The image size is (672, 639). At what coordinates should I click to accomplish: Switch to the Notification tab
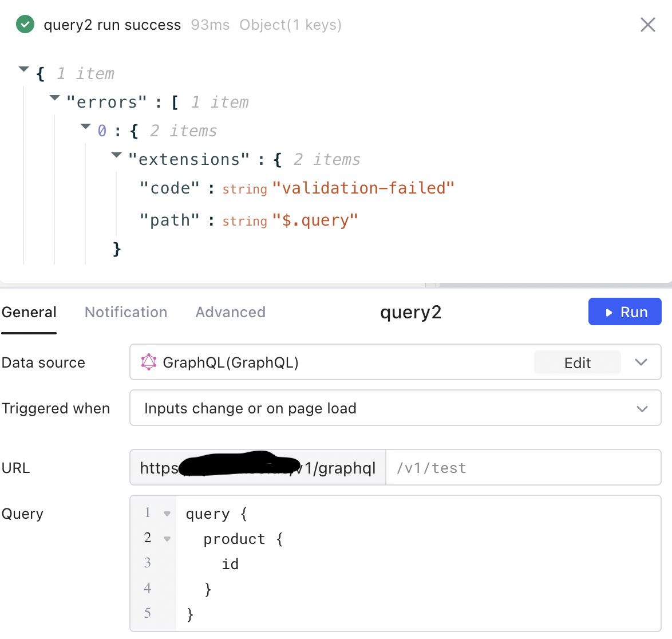(x=126, y=311)
